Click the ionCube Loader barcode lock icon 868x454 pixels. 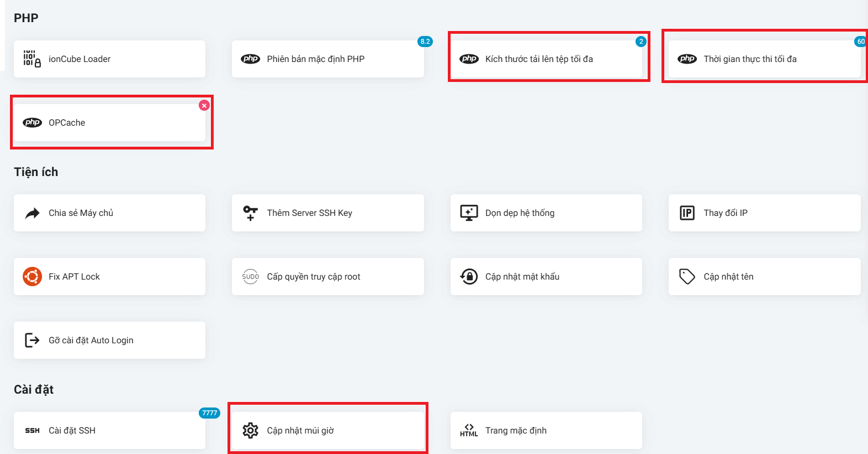pyautogui.click(x=32, y=59)
